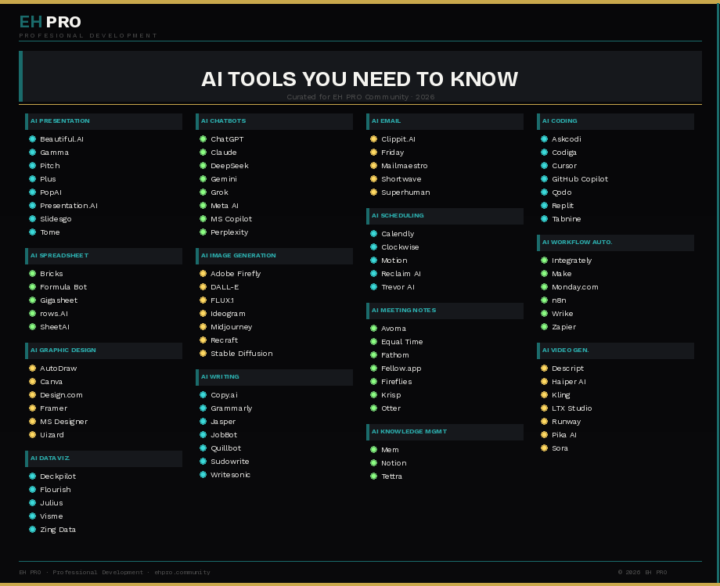
Task: Select the AI DATA VIZ section header
Action: [104, 458]
